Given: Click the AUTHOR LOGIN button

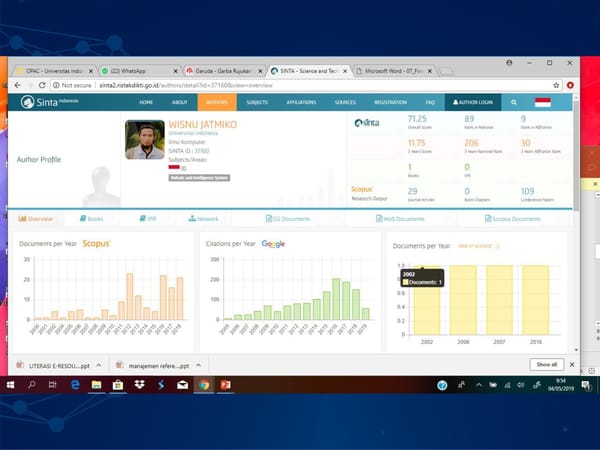Looking at the screenshot, I should [x=472, y=102].
